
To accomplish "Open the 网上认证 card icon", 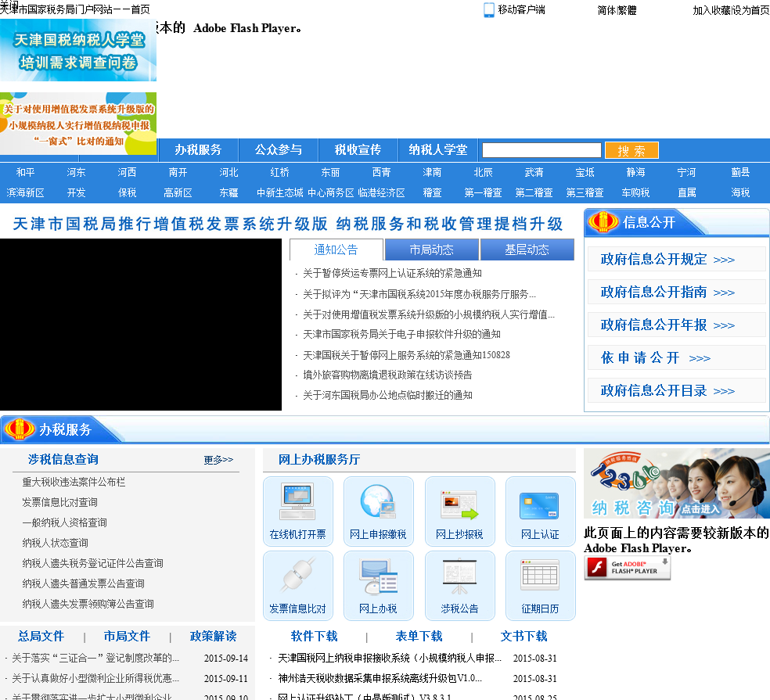I will pos(540,511).
